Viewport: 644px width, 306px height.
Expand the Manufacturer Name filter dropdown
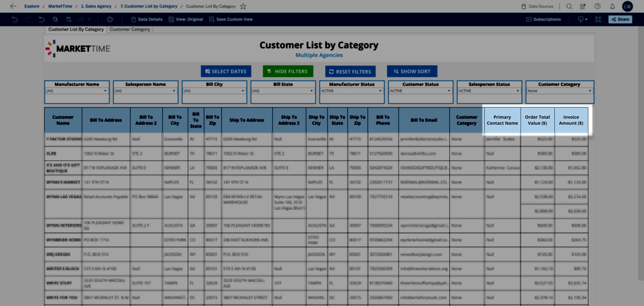[77, 91]
